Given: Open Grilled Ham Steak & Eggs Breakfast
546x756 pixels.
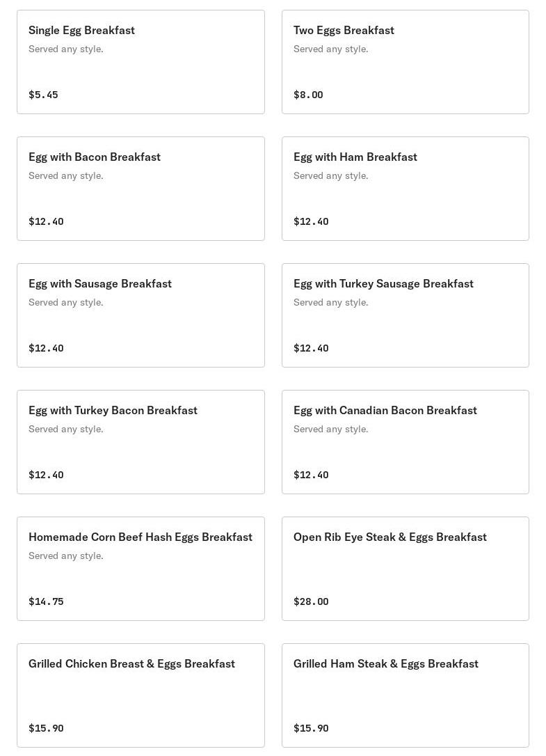Looking at the screenshot, I should pyautogui.click(x=405, y=695).
